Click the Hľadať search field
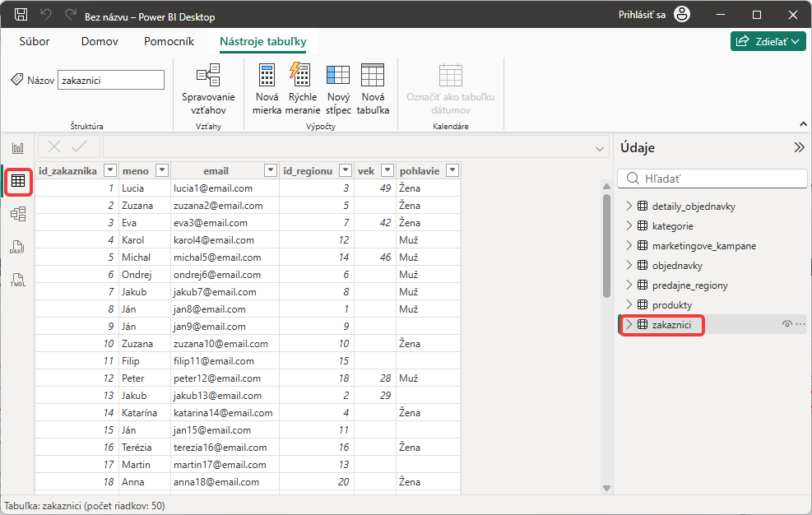Screen dimensions: 812x515 712,179
